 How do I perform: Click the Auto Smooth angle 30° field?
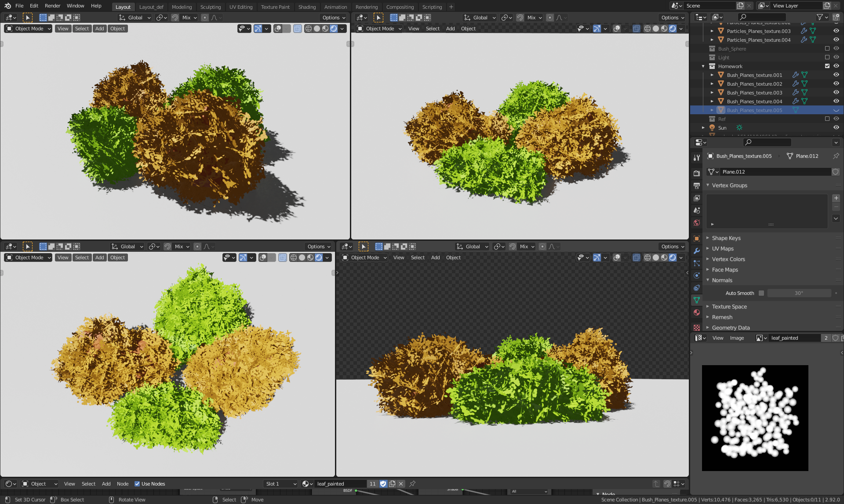tap(799, 293)
